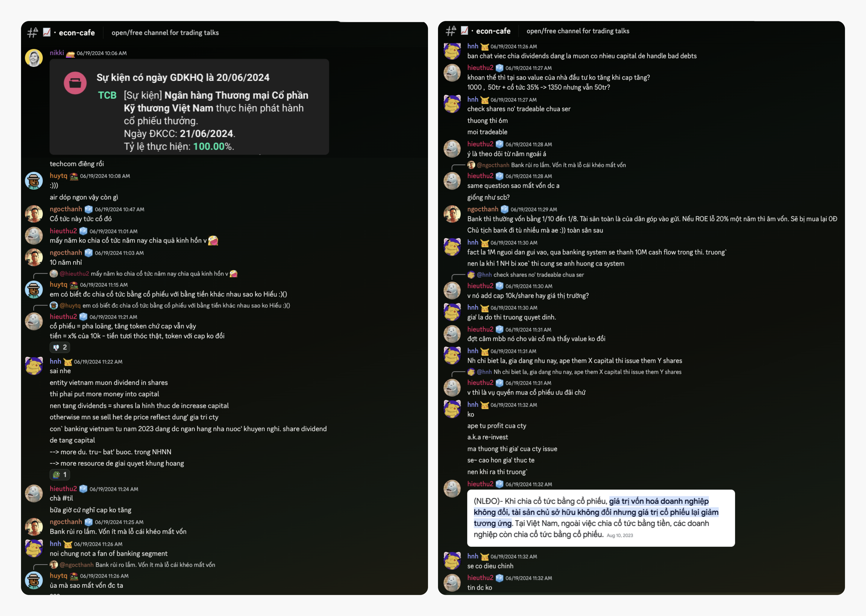Click the econ-cafe channel name in right header

493,31
